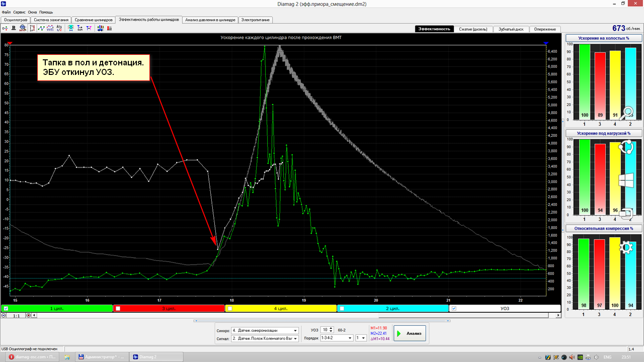This screenshot has height=362, width=644.
Task: Decrease the УОЗ value with down arrow
Action: [x=331, y=332]
